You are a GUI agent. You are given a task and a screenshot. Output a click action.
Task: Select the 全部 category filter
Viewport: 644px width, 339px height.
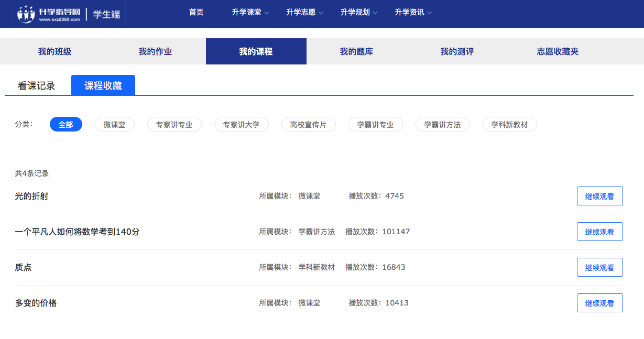pos(66,125)
